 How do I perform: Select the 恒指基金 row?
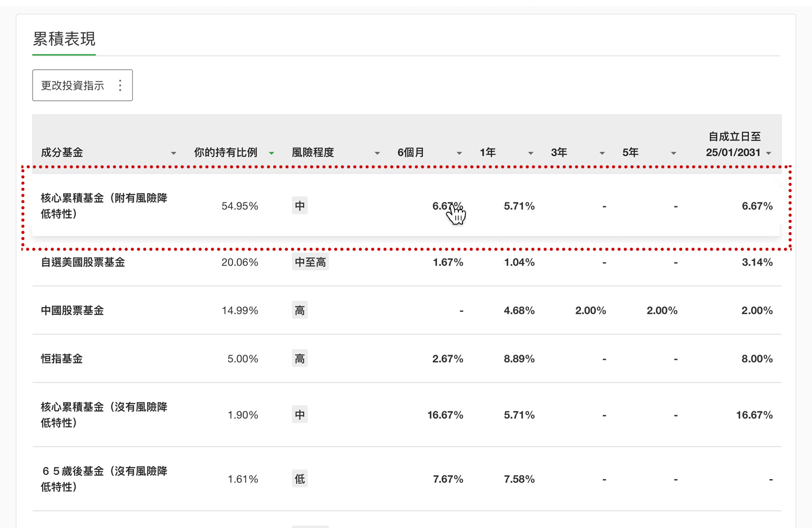click(x=62, y=359)
